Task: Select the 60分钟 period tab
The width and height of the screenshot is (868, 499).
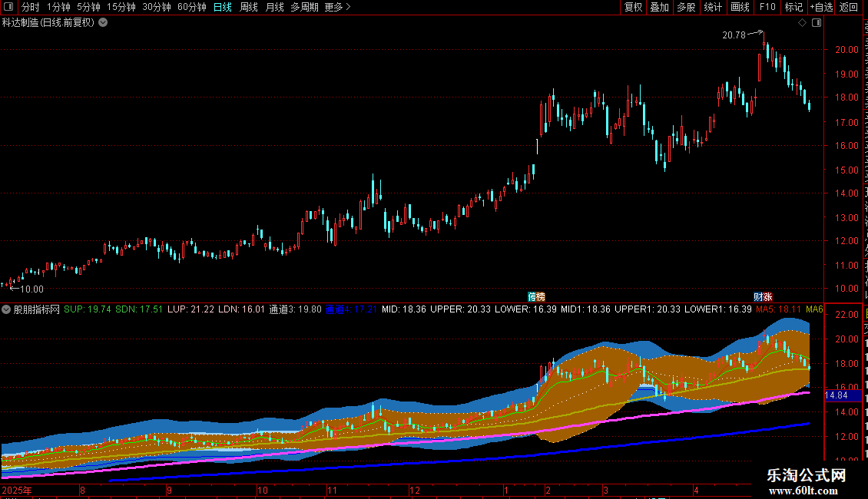Action: (x=192, y=7)
